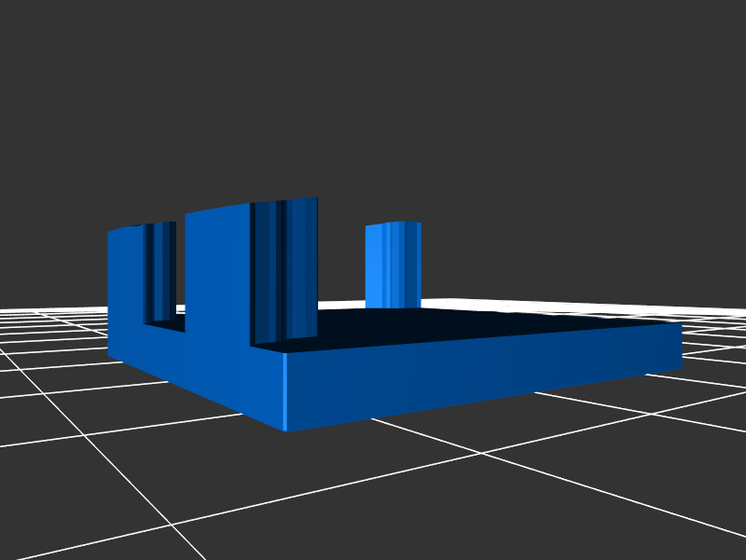
Task: Select the top of the light blue pillar
Action: point(393,225)
